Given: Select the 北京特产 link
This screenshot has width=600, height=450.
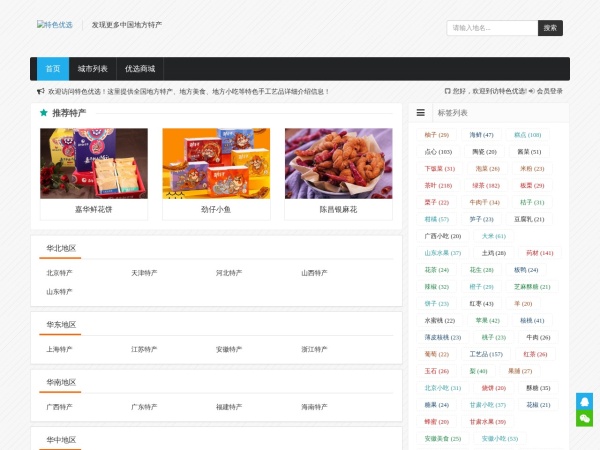Looking at the screenshot, I should click(x=59, y=272).
